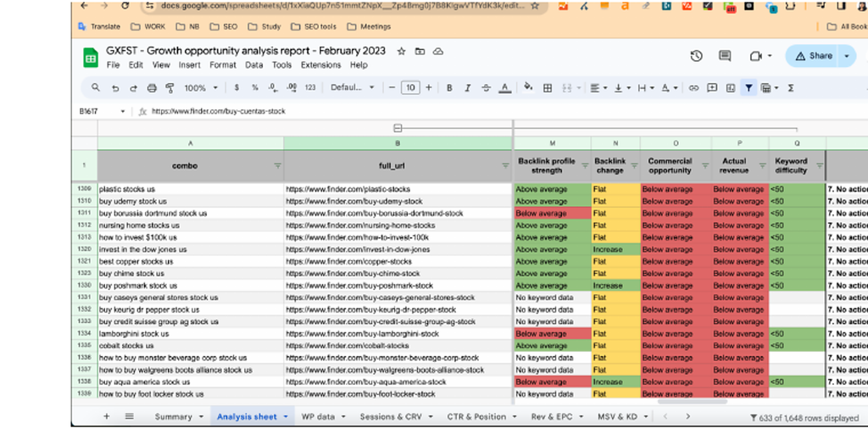This screenshot has width=868, height=445.
Task: Open the SEO tools bookmark folder
Action: [x=314, y=26]
